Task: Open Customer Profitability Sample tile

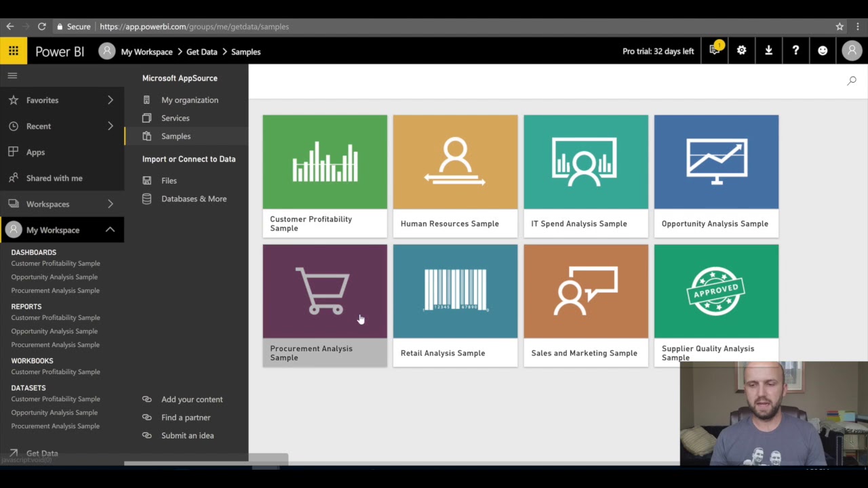Action: point(325,176)
